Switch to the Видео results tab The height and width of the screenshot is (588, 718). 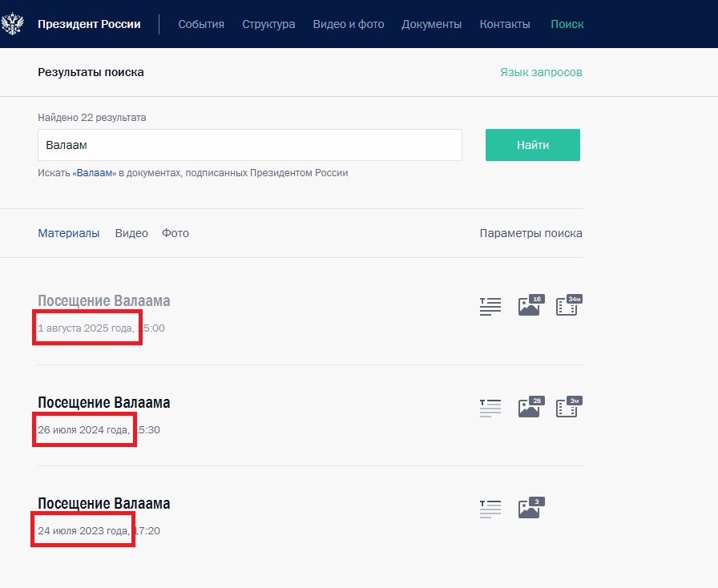(x=131, y=233)
